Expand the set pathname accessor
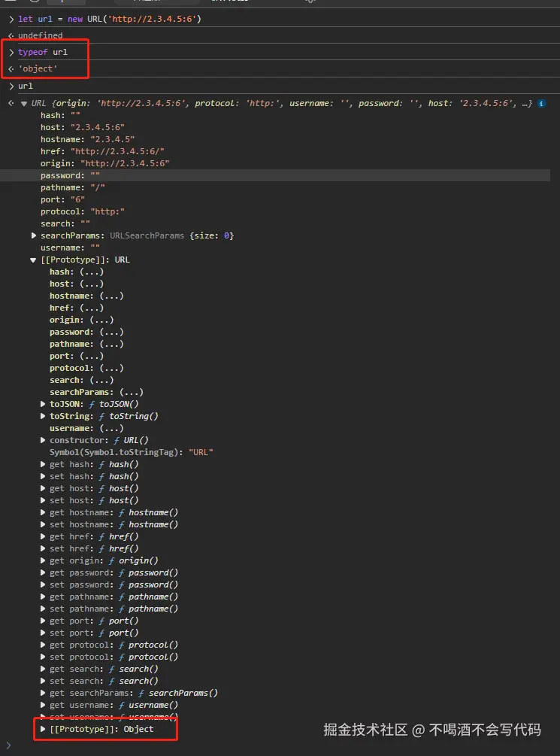This screenshot has width=560, height=756. (x=43, y=609)
